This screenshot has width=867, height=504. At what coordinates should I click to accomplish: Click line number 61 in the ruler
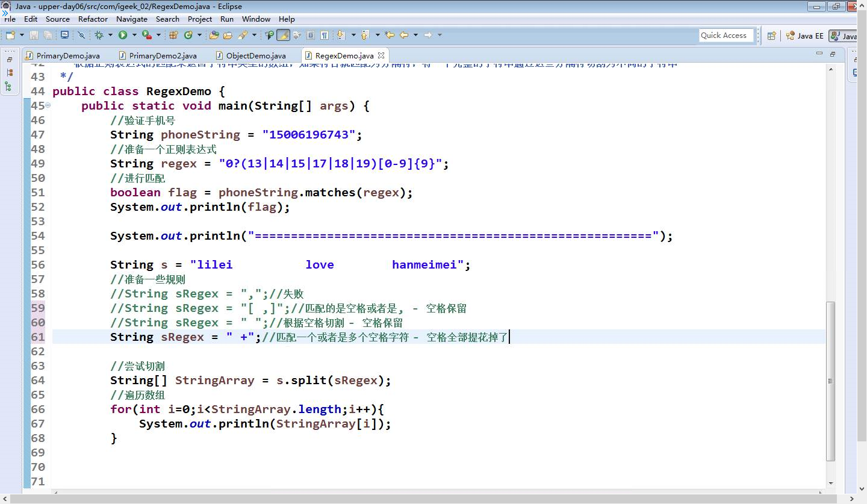pos(37,337)
